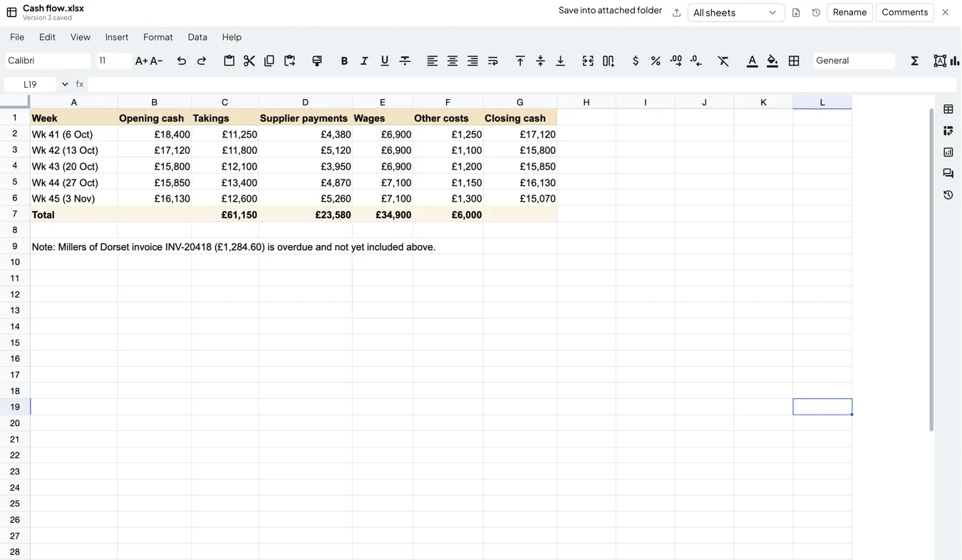The height and width of the screenshot is (560, 962).
Task: Click the top vertical align icon
Action: (x=520, y=61)
